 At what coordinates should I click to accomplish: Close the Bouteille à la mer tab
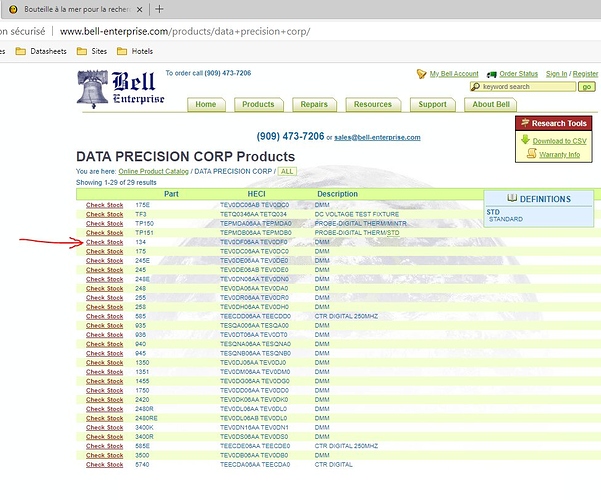(140, 10)
